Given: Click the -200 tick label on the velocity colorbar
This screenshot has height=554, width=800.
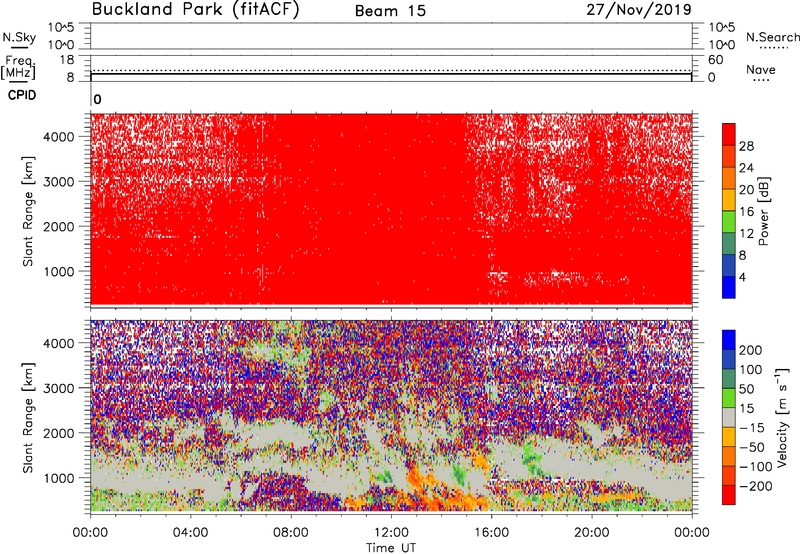Looking at the screenshot, I should tap(756, 486).
